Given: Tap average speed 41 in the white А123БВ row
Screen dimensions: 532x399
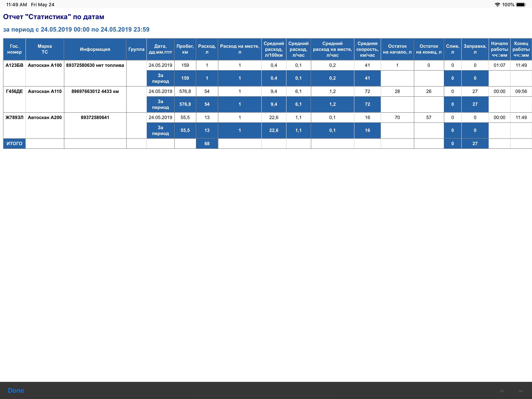Looking at the screenshot, I should click(x=367, y=65).
